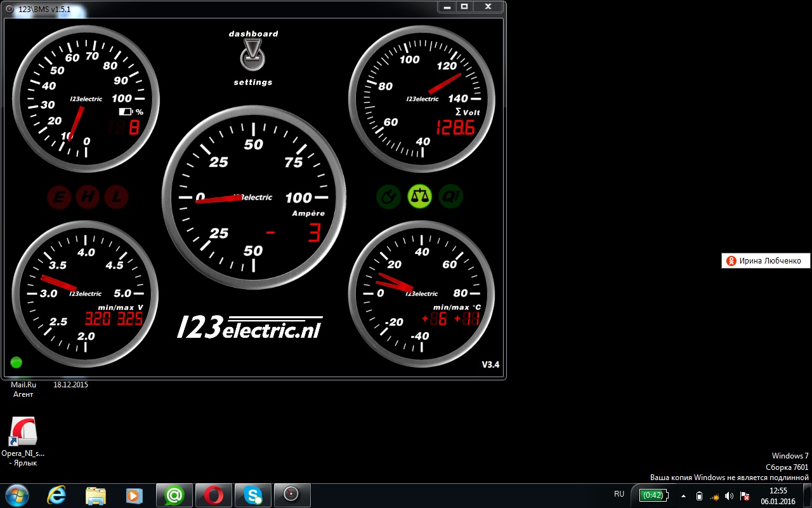Image resolution: width=812 pixels, height=508 pixels.
Task: Click the Ирина Любченко notification popup
Action: (766, 261)
